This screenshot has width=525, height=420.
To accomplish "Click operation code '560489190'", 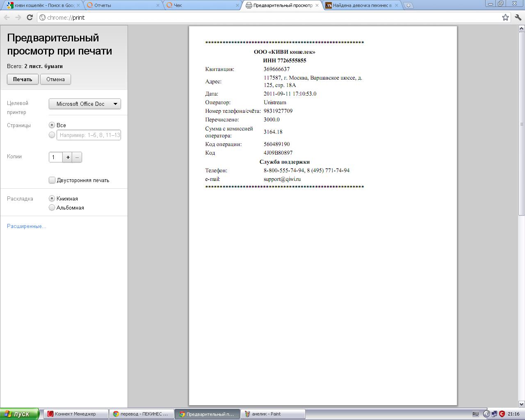I will point(276,144).
